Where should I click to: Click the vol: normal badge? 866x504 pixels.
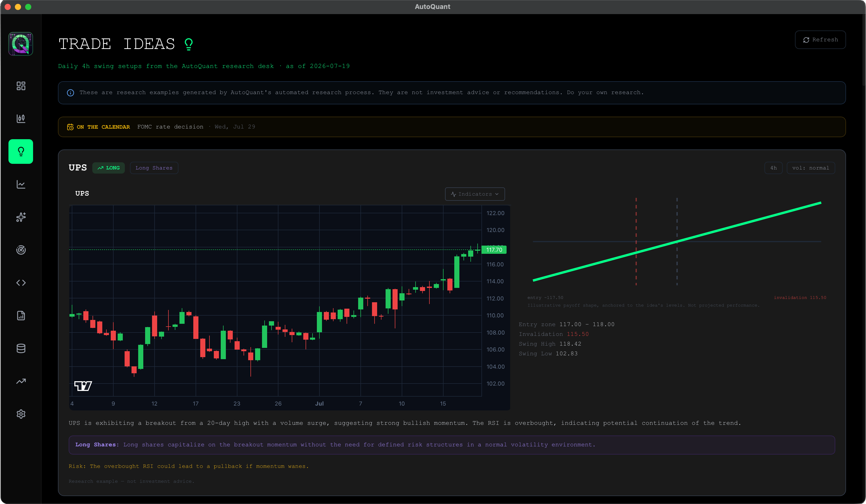pos(811,168)
